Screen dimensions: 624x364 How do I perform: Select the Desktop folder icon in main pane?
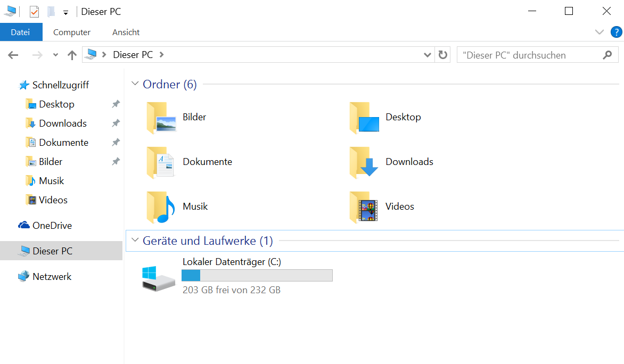(364, 118)
